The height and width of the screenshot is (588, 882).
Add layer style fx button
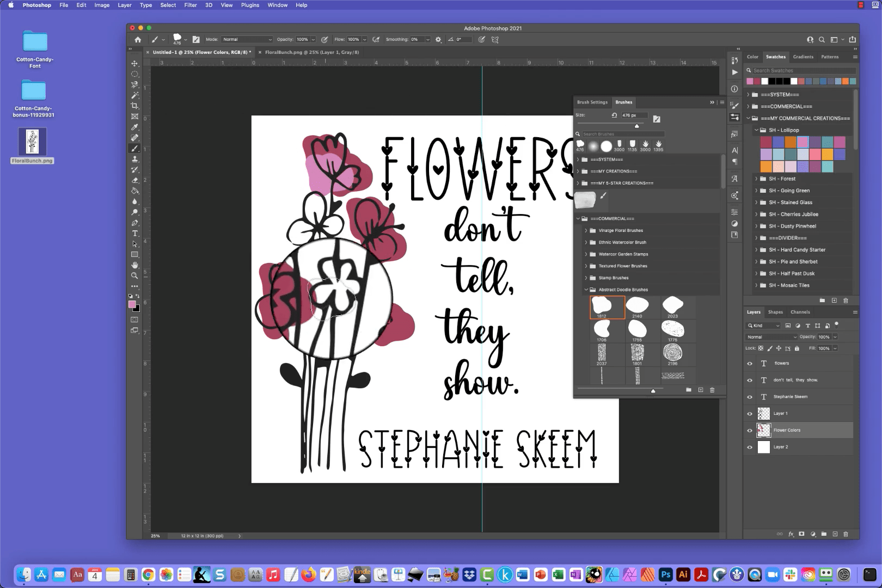[791, 534]
